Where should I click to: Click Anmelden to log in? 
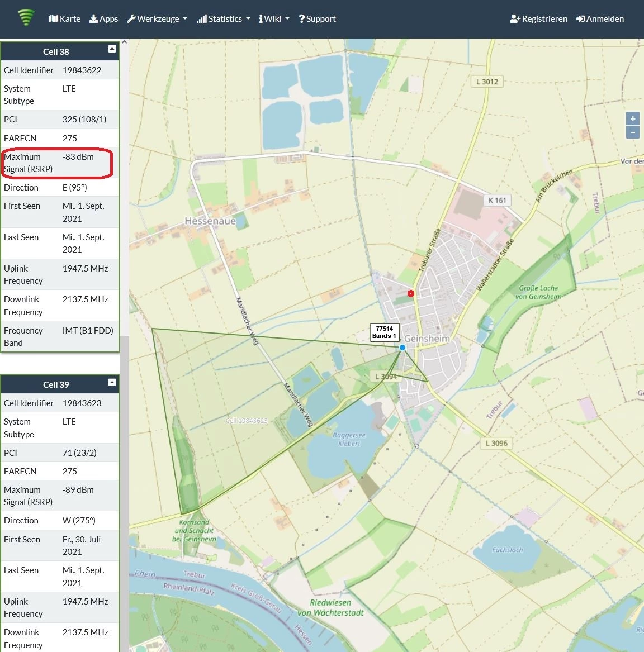tap(600, 19)
